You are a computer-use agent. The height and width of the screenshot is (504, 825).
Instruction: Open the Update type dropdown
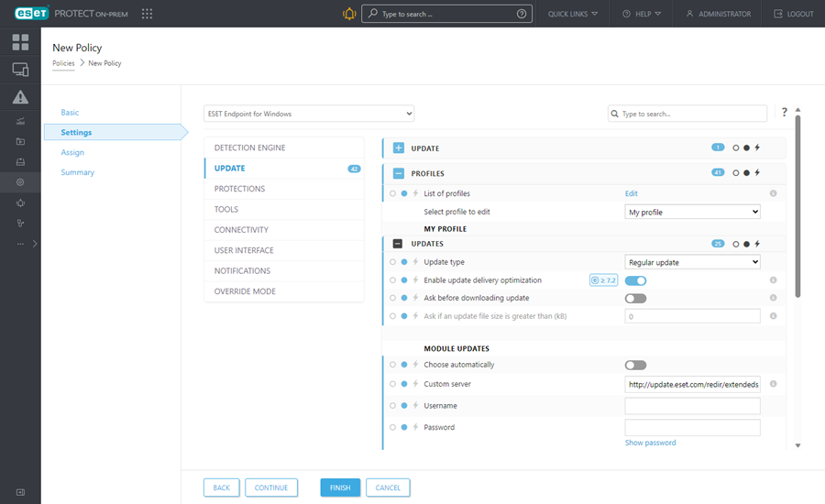692,262
